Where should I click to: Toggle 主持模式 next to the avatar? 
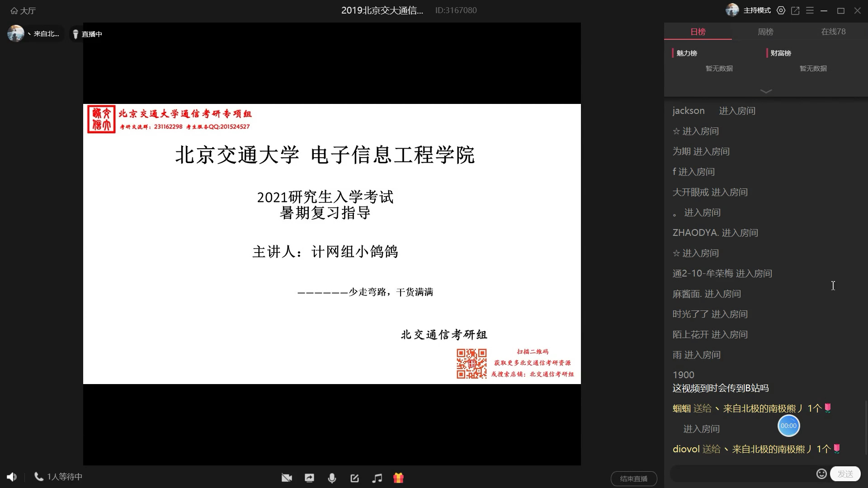point(757,10)
